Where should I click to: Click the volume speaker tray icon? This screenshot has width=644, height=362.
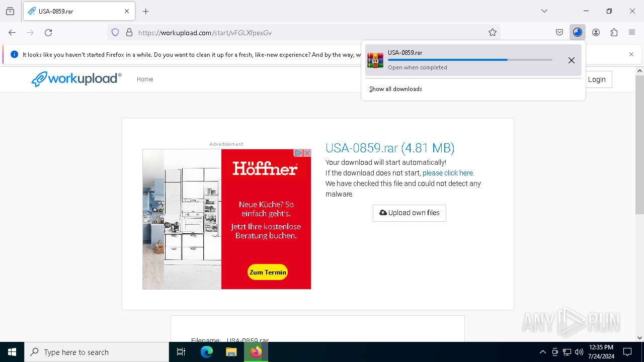click(579, 352)
